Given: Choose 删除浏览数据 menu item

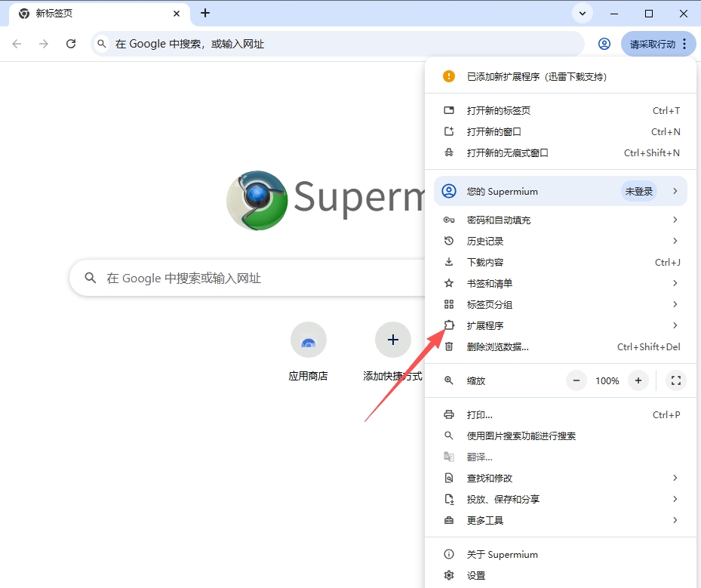Looking at the screenshot, I should [560, 346].
